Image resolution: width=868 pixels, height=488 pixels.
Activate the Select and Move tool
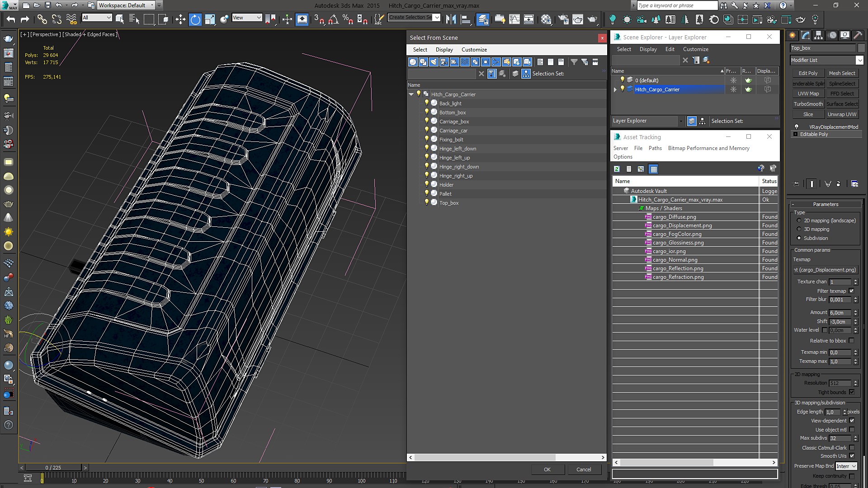180,19
